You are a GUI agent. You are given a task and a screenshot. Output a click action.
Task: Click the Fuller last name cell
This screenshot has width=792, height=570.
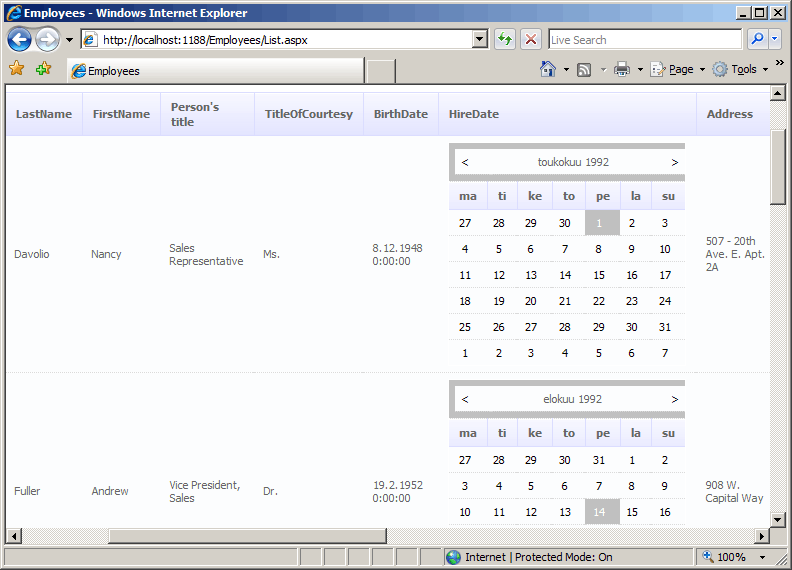[27, 491]
